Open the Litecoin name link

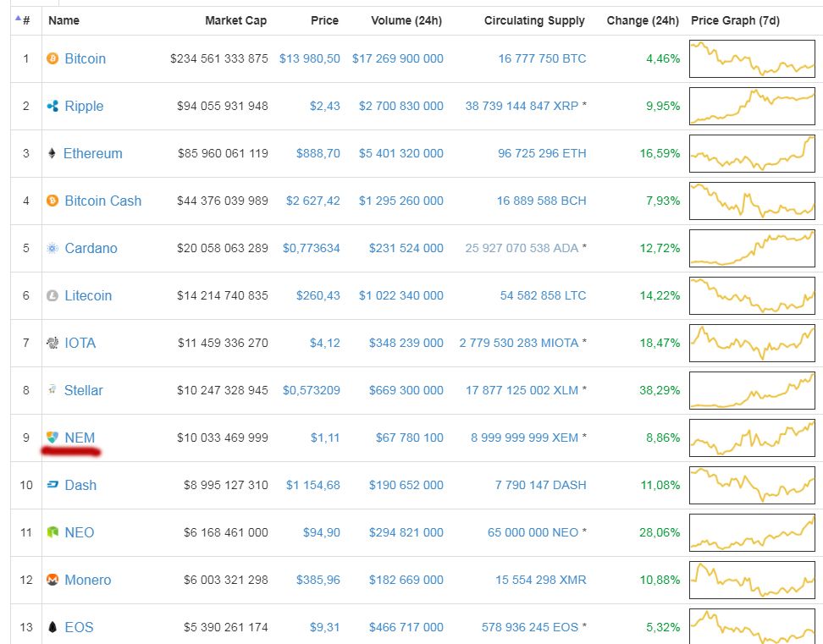tap(88, 296)
